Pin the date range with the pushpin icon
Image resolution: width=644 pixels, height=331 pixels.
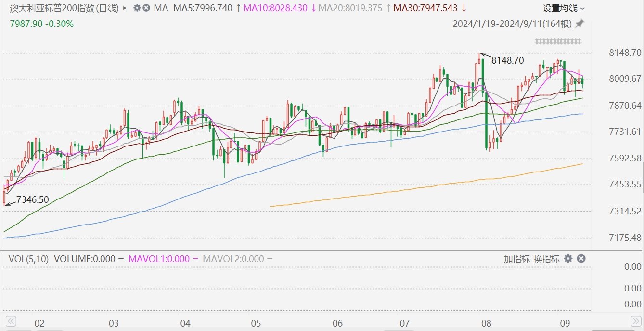(580, 24)
